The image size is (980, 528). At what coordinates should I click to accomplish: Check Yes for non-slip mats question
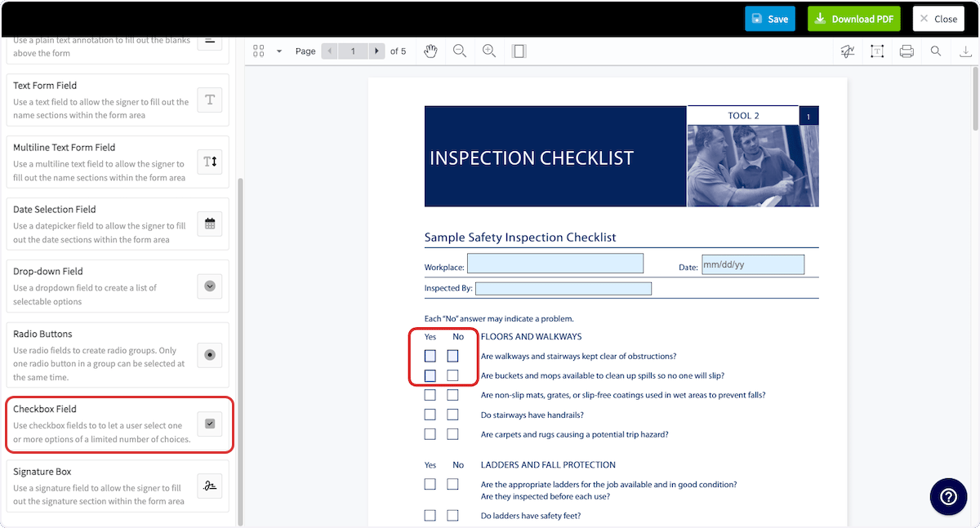(x=430, y=395)
